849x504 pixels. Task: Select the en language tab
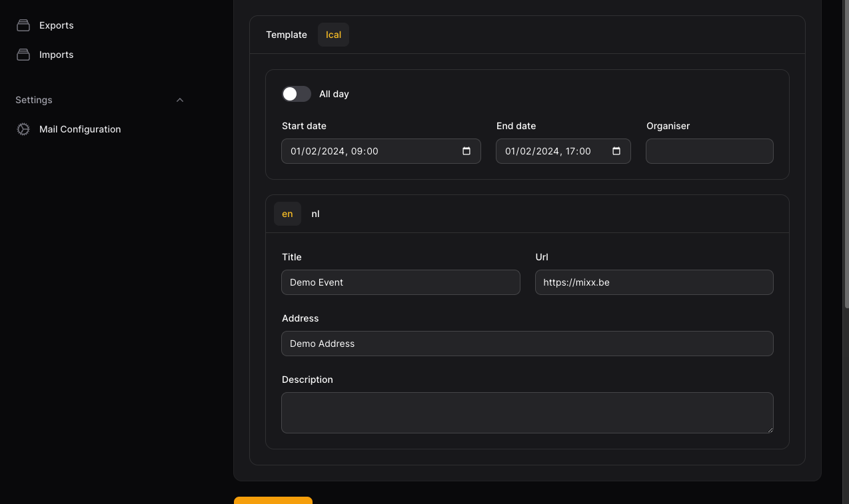(x=287, y=214)
